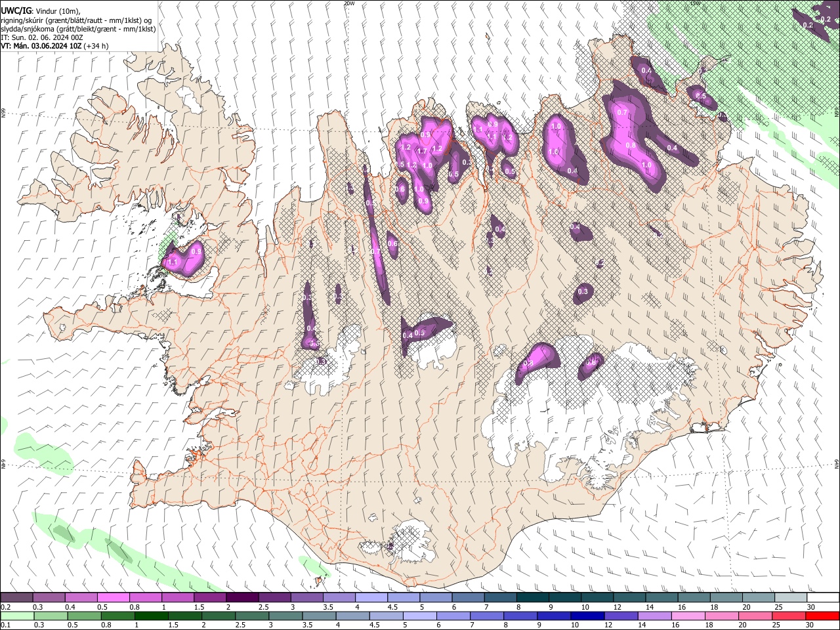Pick the rain scale swatch between 4 and 4.5
The image size is (840, 630).
[352, 616]
